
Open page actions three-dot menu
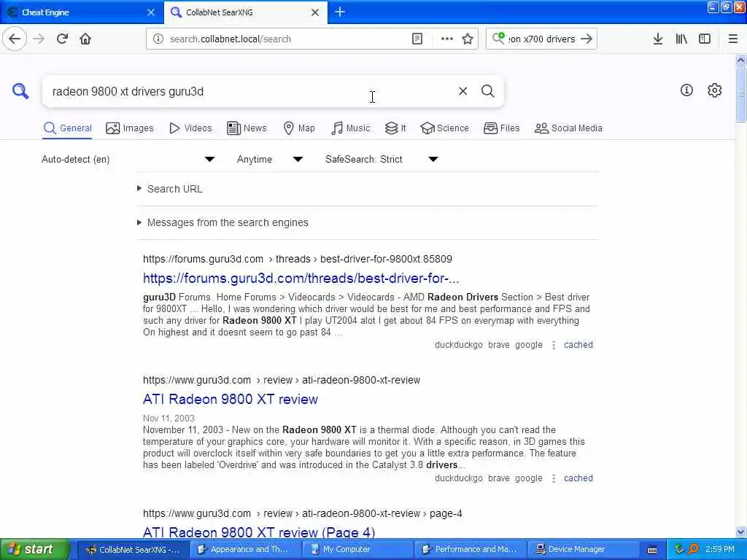point(447,39)
